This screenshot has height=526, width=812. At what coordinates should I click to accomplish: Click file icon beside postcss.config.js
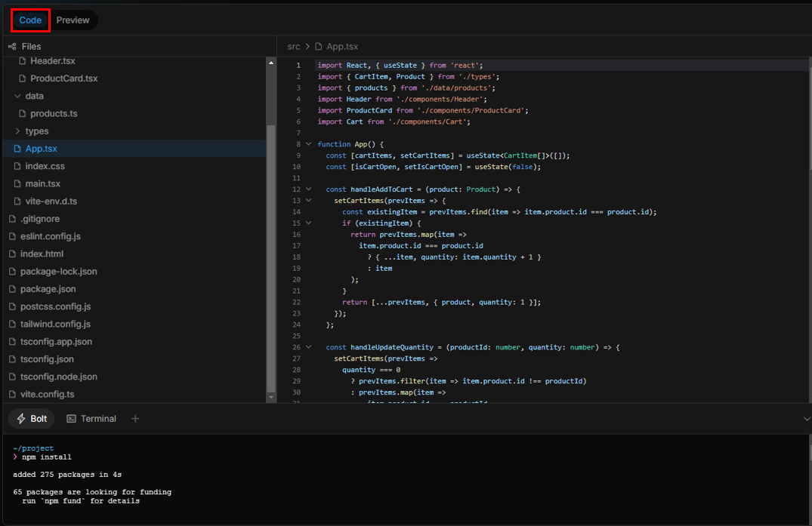(12, 306)
